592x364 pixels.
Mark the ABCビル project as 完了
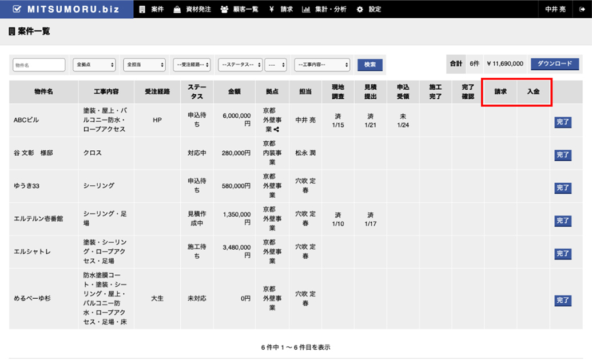(562, 122)
